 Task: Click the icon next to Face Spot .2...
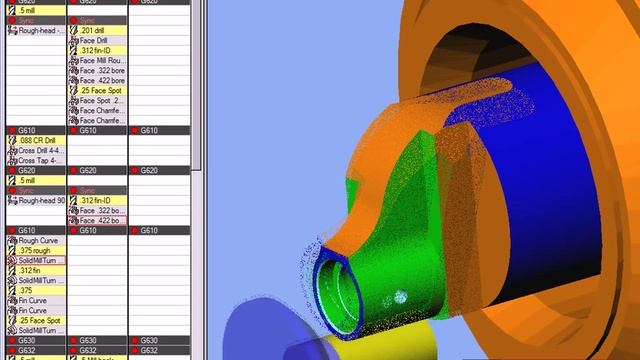[73, 100]
